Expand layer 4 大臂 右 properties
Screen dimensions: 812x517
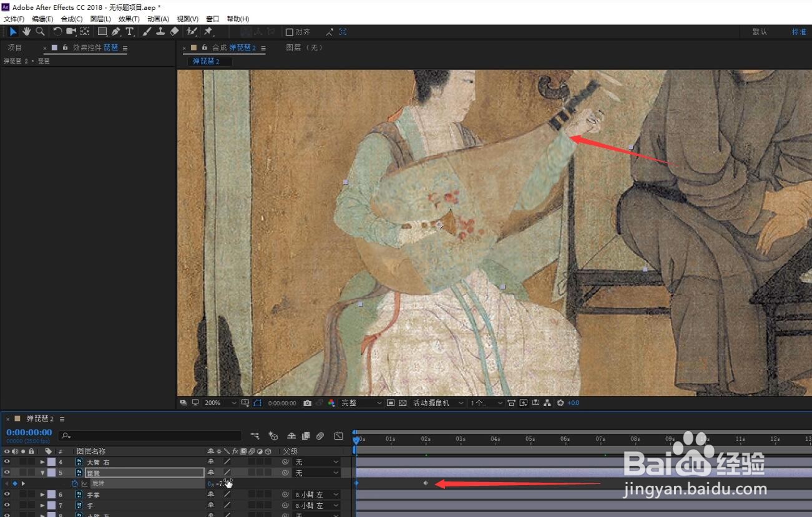pyautogui.click(x=42, y=462)
